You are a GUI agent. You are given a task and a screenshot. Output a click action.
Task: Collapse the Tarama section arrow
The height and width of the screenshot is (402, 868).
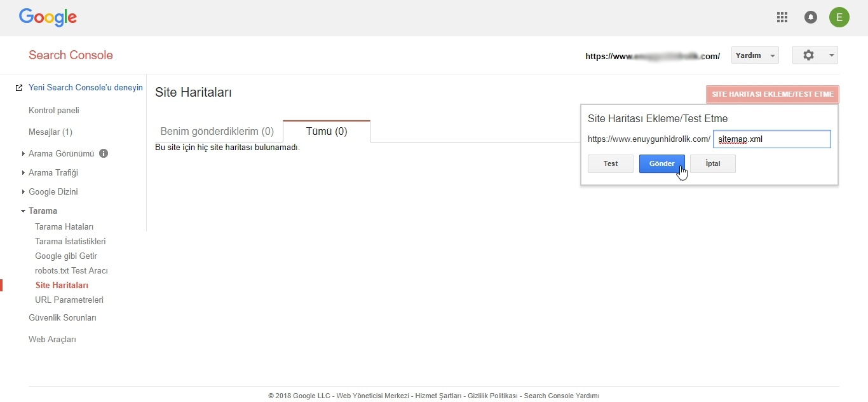[24, 211]
